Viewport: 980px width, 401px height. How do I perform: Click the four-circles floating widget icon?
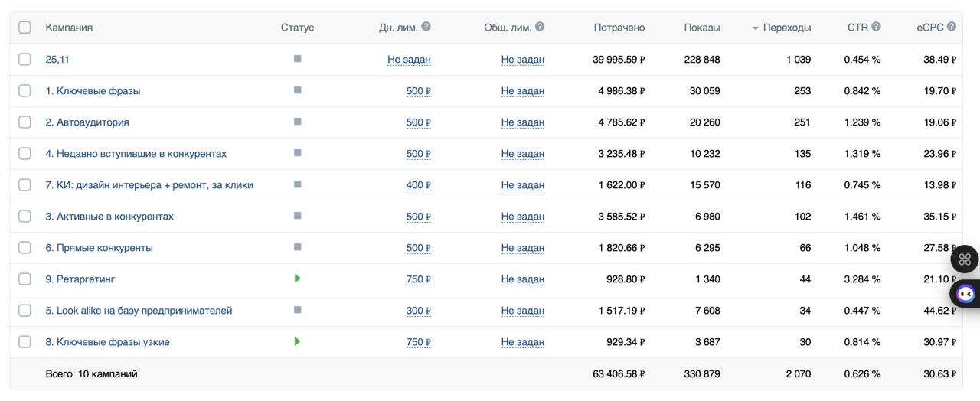pyautogui.click(x=965, y=259)
